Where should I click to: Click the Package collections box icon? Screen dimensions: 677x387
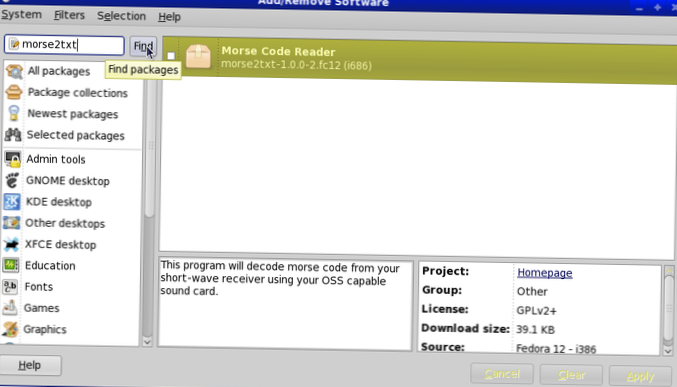pyautogui.click(x=14, y=92)
